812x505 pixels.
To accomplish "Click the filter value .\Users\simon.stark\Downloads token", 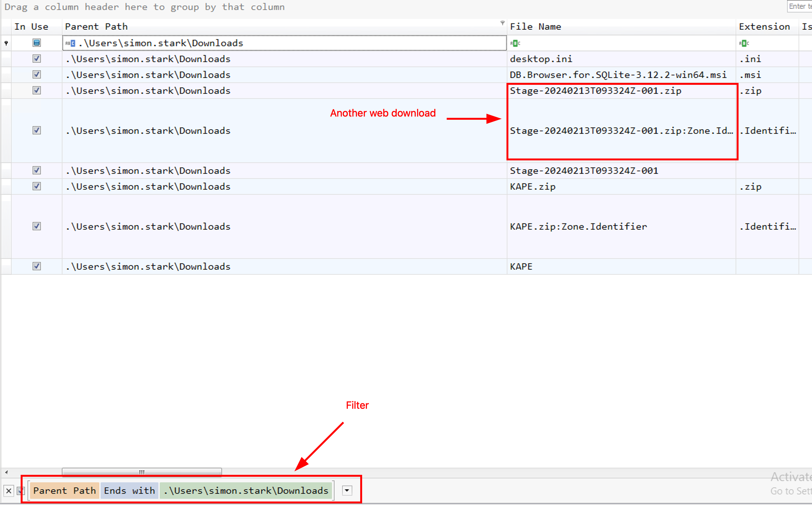I will click(x=246, y=490).
